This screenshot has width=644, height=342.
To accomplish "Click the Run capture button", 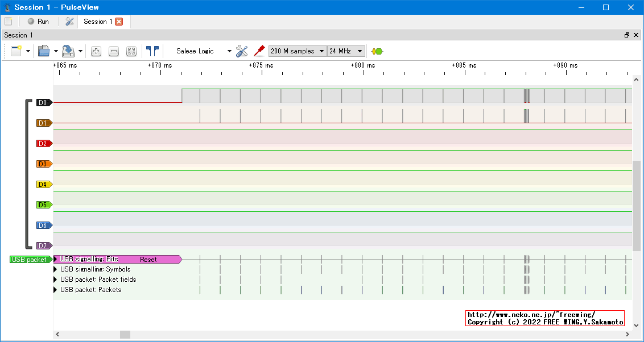I will (x=38, y=22).
